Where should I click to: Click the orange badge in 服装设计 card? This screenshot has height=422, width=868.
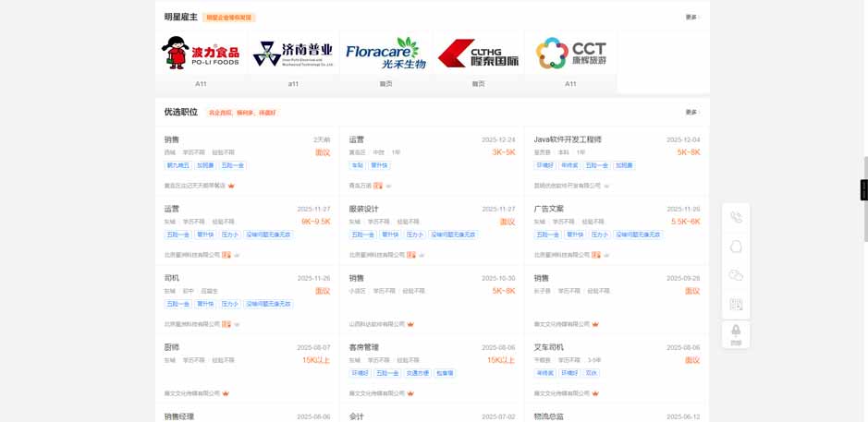coord(411,255)
